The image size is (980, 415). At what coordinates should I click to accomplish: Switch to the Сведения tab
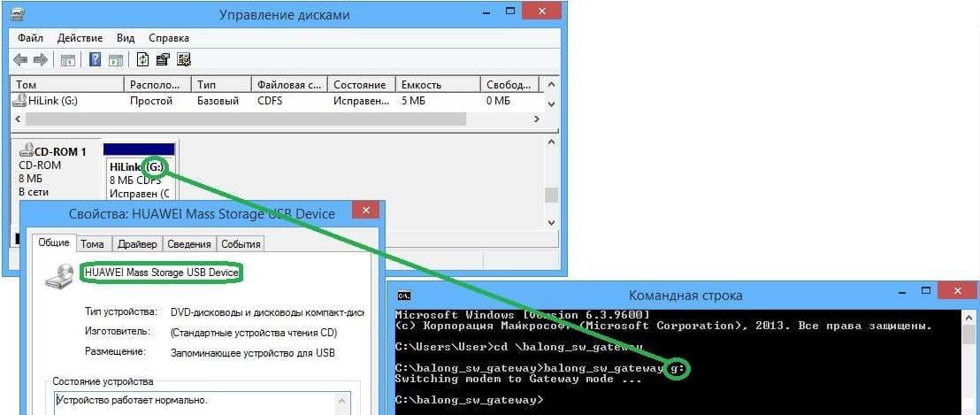[x=189, y=244]
